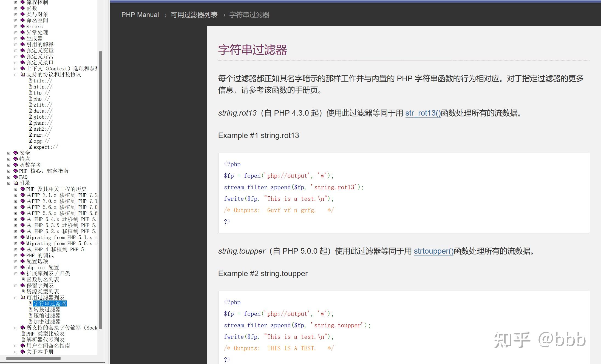
Task: Expand the php.ini 配置 tree node
Action: (x=16, y=267)
